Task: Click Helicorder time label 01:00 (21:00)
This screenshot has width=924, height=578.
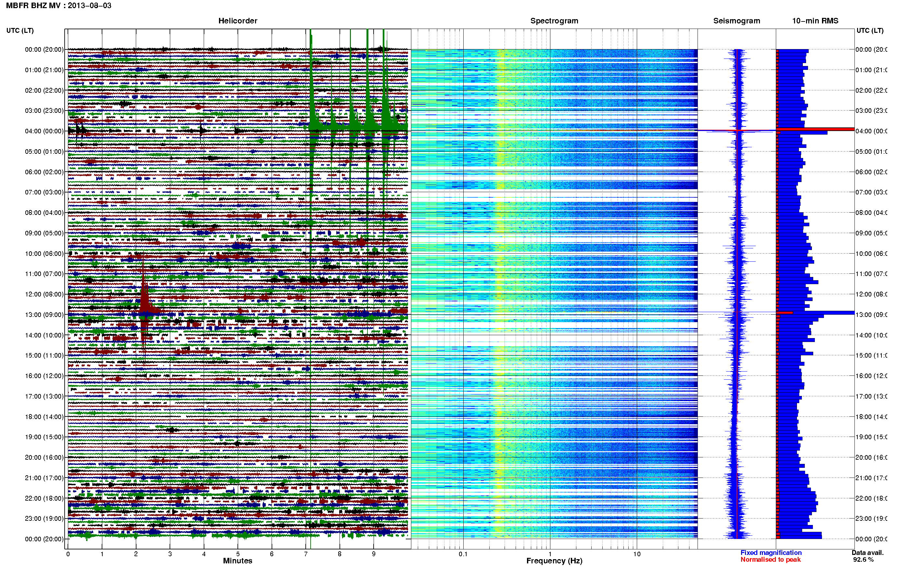Action: (44, 70)
